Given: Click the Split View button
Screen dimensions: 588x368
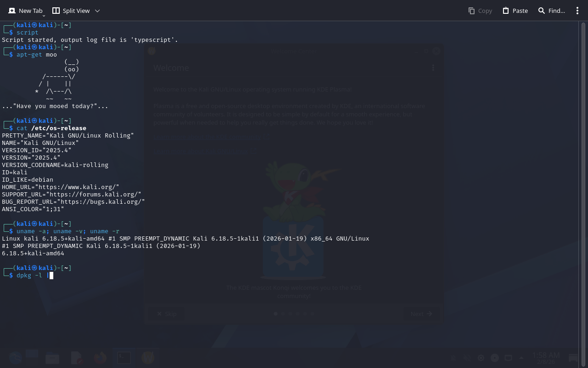Looking at the screenshot, I should 71,11.
